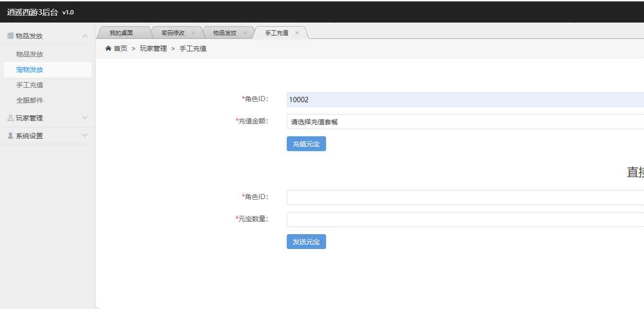The height and width of the screenshot is (309, 644).
Task: Click the 角色ID field containing 10002
Action: pyautogui.click(x=432, y=99)
